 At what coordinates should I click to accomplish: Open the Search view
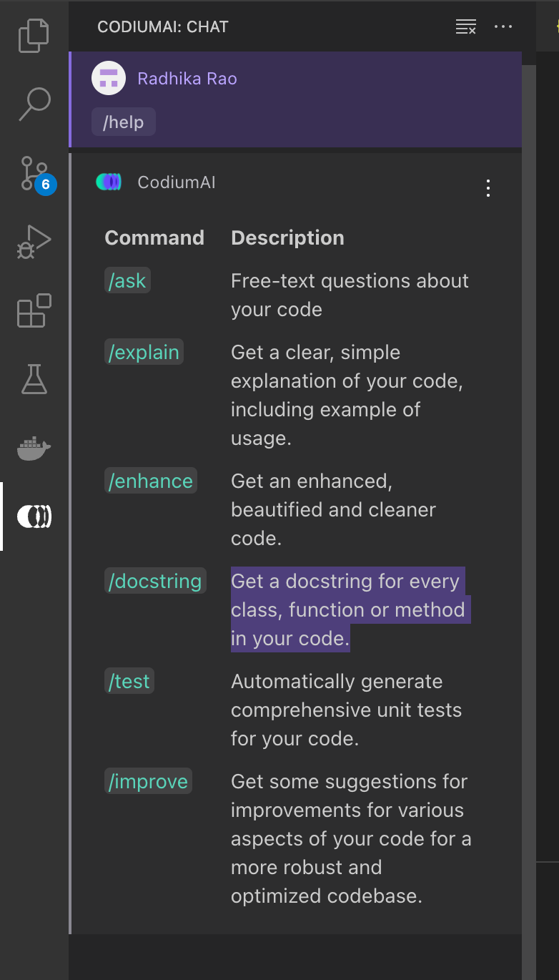pyautogui.click(x=34, y=102)
